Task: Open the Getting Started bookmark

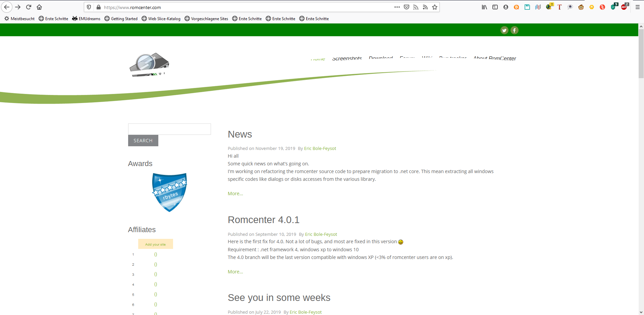Action: [121, 19]
